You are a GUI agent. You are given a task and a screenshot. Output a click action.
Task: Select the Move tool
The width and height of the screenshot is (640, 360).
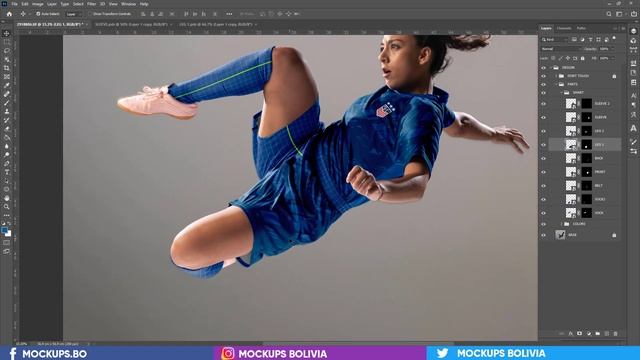[x=7, y=33]
